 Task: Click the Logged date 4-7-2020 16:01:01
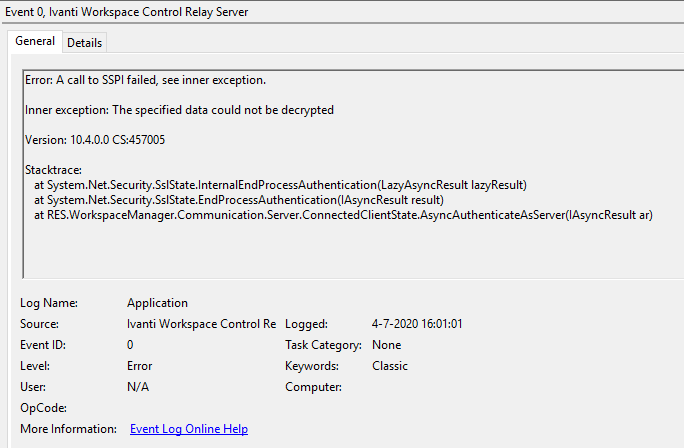[x=417, y=324]
